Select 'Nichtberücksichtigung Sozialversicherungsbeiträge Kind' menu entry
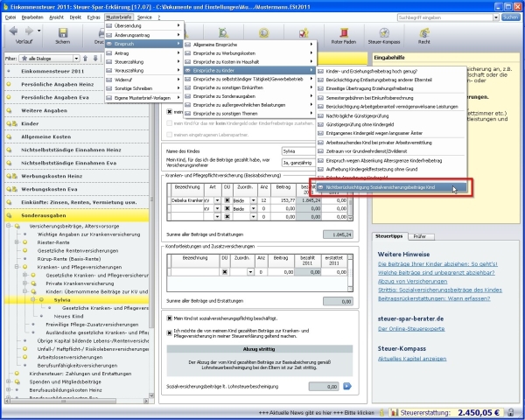The image size is (525, 420). tap(390, 187)
